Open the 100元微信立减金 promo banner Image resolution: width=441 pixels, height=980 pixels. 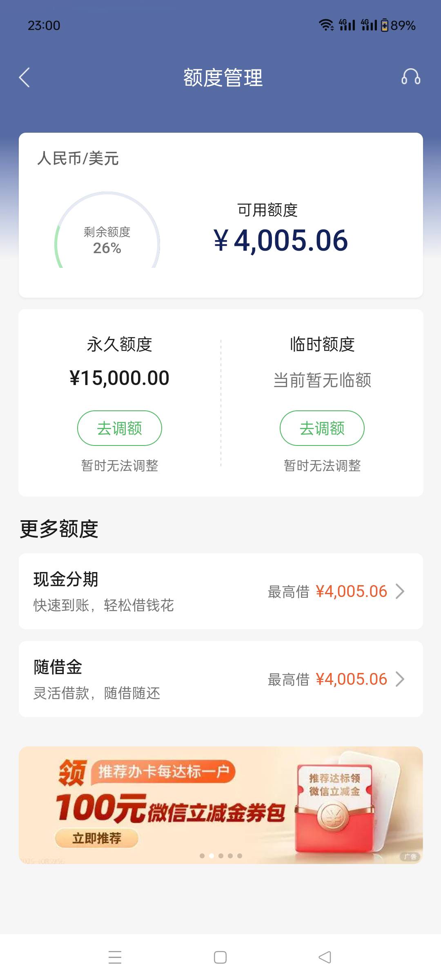tap(221, 805)
